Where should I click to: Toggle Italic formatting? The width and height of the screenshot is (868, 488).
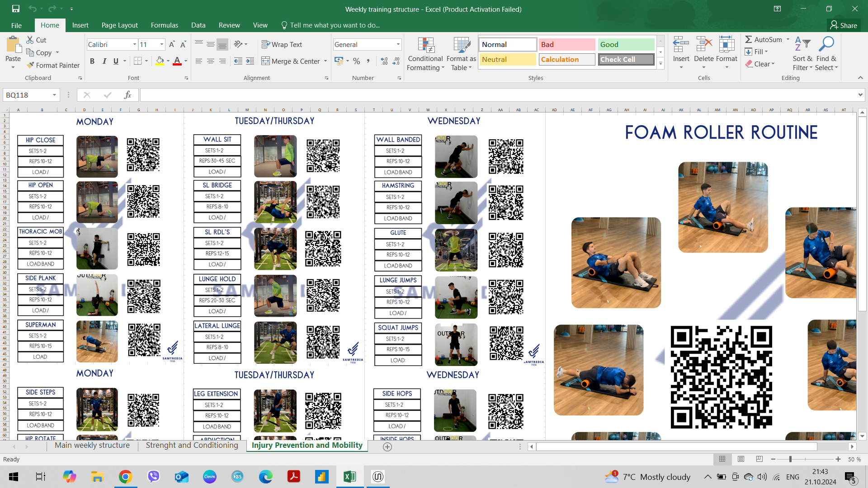(104, 61)
